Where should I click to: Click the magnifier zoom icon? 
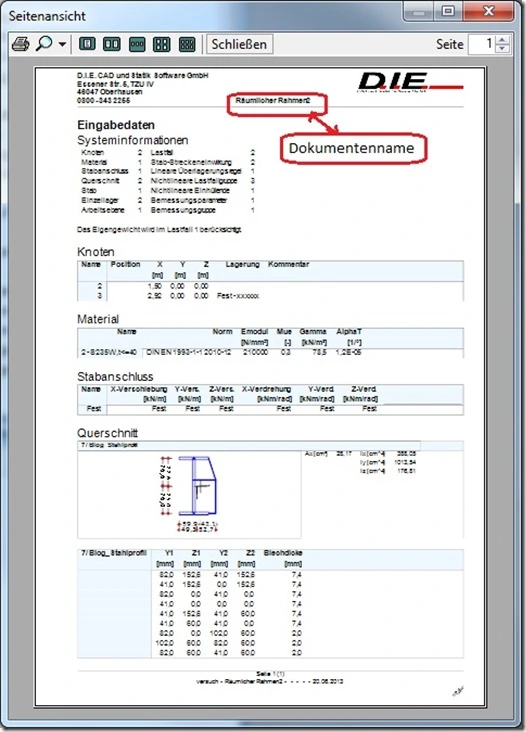point(44,44)
